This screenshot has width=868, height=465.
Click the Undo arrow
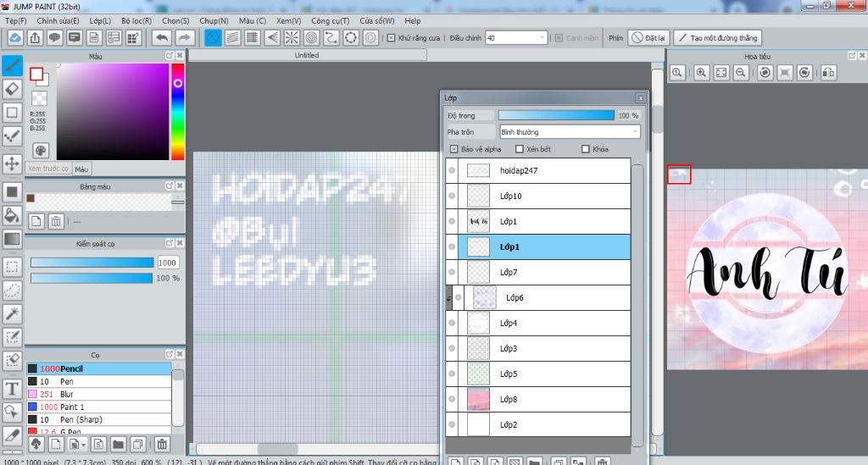pyautogui.click(x=162, y=37)
